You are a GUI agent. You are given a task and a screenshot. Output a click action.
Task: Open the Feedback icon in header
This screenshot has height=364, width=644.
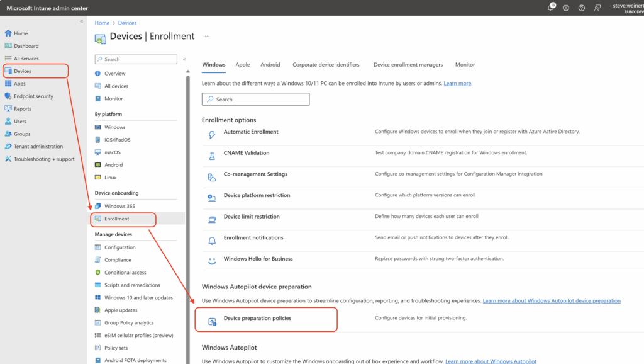point(597,8)
